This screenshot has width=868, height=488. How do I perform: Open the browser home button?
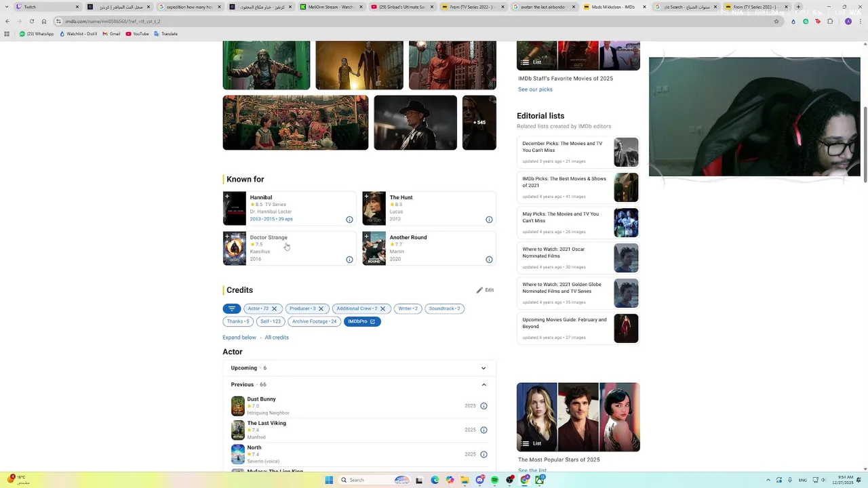tap(44, 21)
